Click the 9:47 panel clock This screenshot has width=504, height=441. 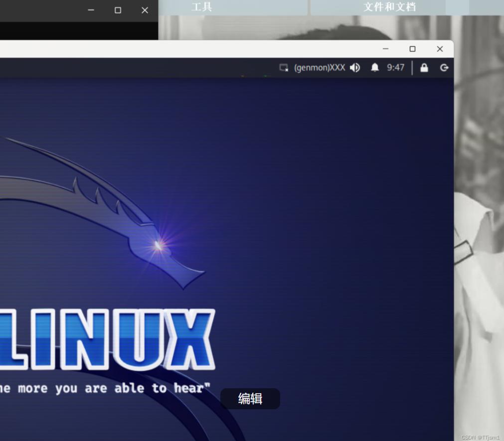pos(396,67)
